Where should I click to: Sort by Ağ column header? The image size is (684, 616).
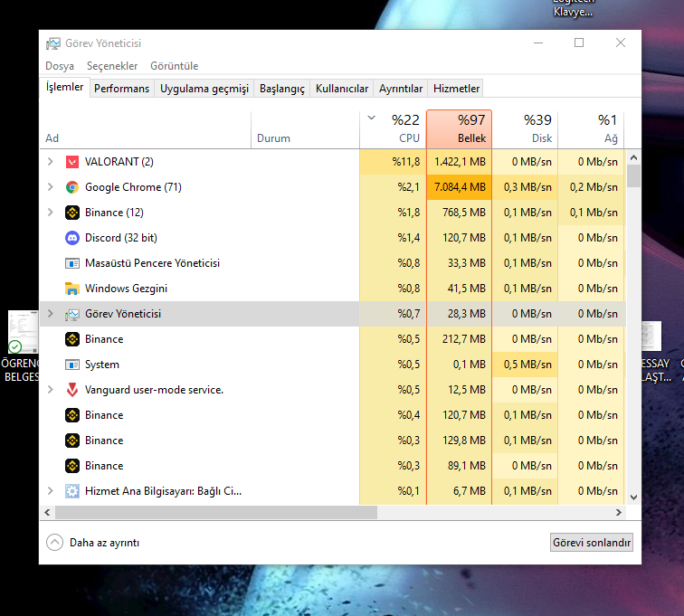591,129
